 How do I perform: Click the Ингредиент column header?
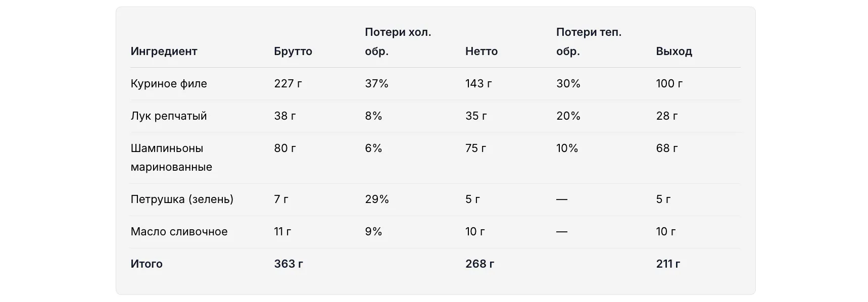(164, 52)
